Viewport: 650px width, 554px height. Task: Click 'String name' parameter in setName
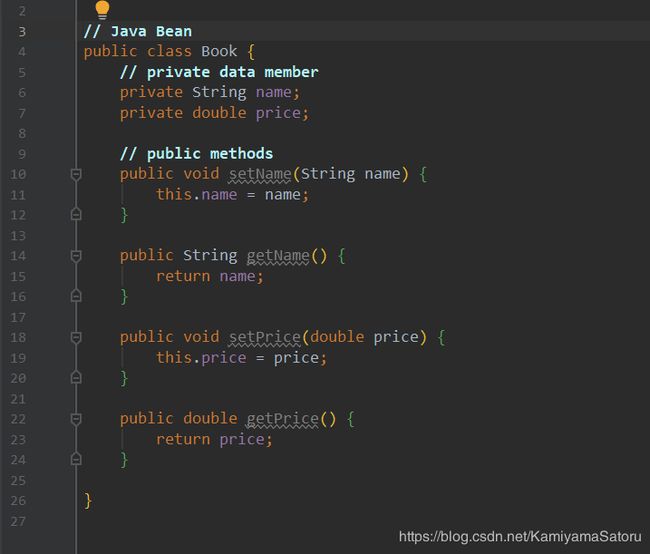[351, 174]
